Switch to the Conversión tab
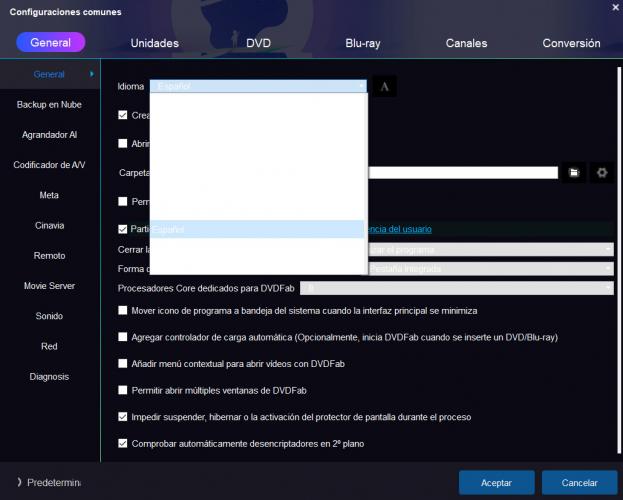Viewport: 623px width, 500px height. 571,43
